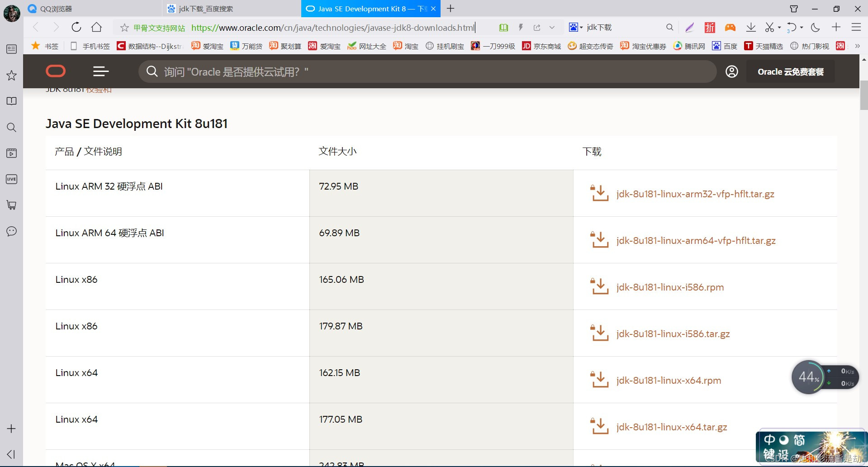Click the scissors screenshot tool
The width and height of the screenshot is (868, 467).
[769, 28]
